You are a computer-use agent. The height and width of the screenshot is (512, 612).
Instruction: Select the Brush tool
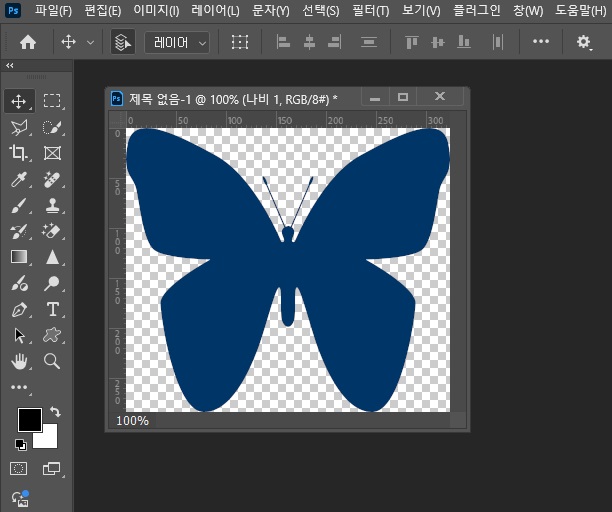[x=19, y=205]
